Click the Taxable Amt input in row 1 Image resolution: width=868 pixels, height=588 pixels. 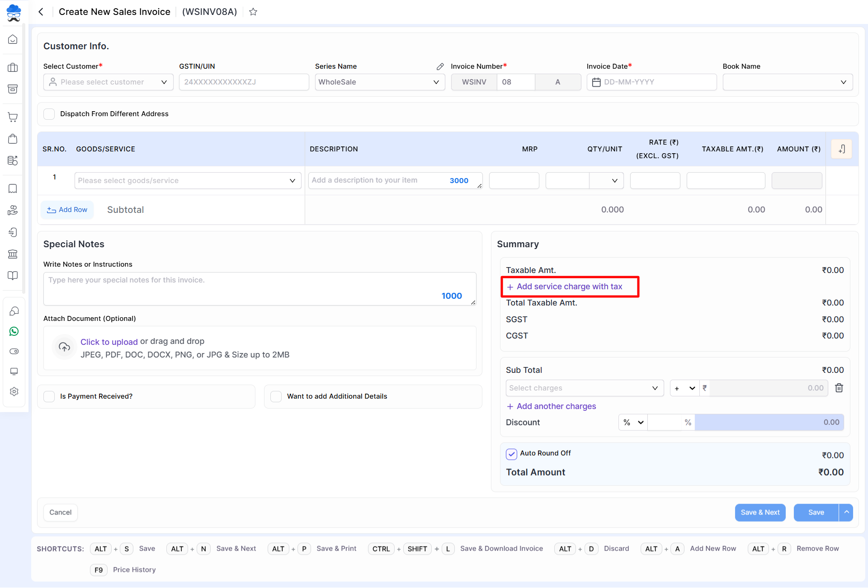(726, 181)
